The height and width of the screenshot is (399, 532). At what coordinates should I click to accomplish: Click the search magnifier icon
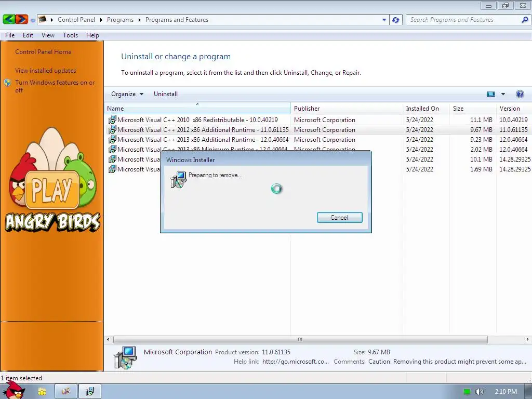click(x=525, y=20)
